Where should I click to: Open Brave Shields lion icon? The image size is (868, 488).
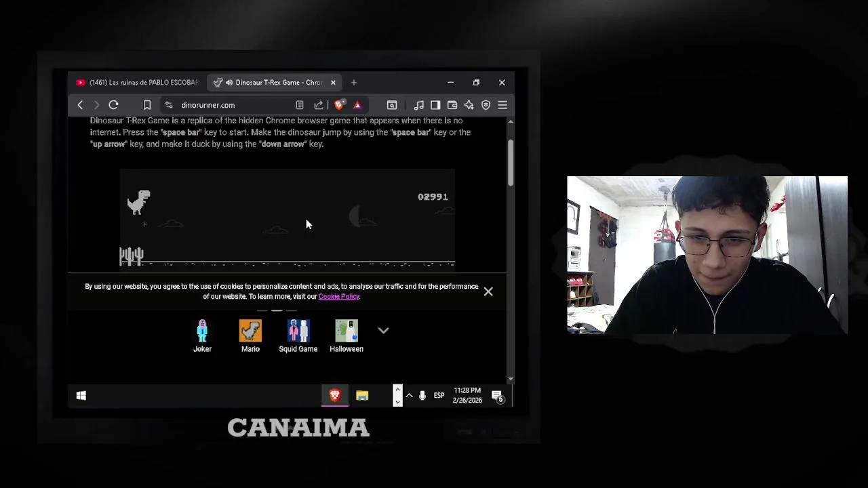point(339,105)
